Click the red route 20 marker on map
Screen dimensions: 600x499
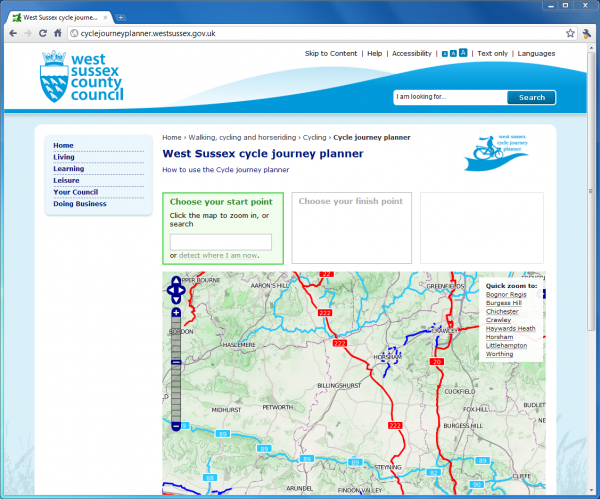tap(437, 362)
